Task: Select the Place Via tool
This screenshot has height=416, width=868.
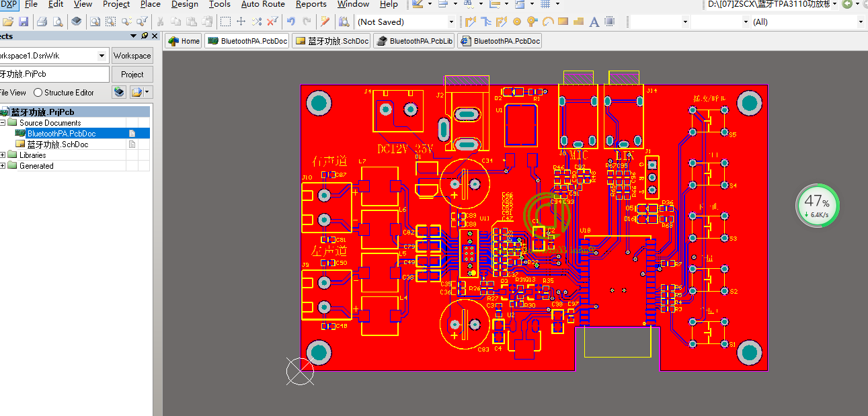Action: point(532,22)
